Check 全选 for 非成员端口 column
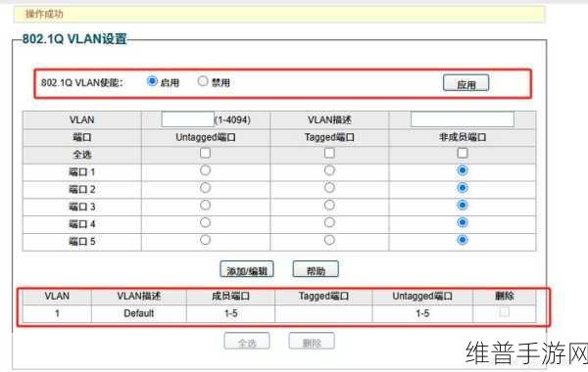The height and width of the screenshot is (372, 588). click(463, 153)
